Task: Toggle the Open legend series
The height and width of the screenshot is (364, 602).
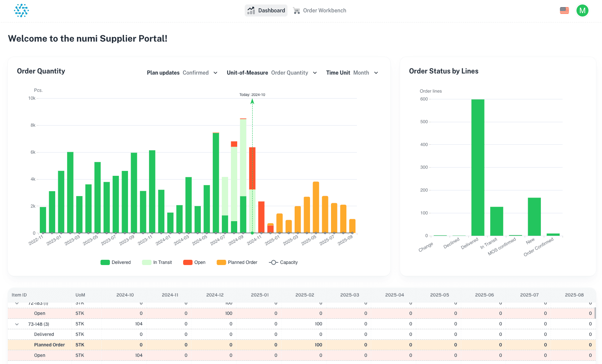Action: pyautogui.click(x=194, y=262)
